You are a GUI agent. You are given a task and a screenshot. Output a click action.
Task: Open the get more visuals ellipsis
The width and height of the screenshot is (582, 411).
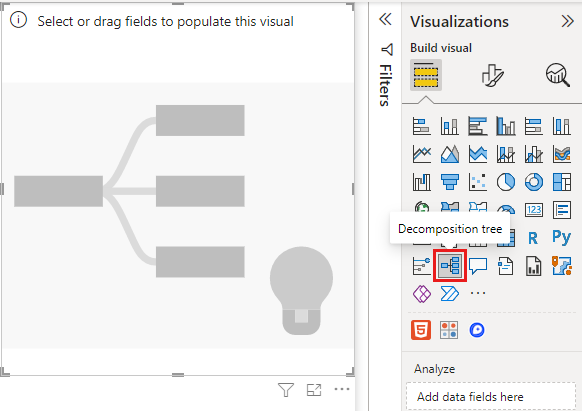478,293
